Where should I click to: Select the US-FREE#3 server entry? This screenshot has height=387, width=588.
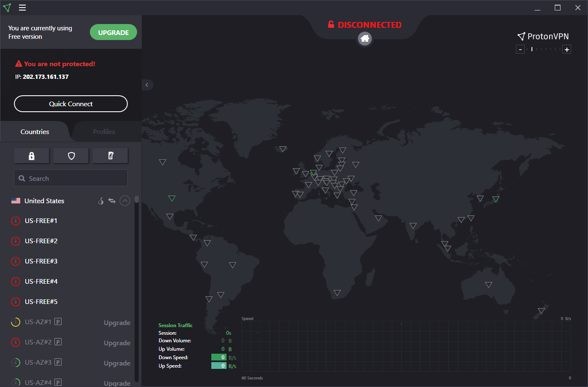[x=41, y=261]
